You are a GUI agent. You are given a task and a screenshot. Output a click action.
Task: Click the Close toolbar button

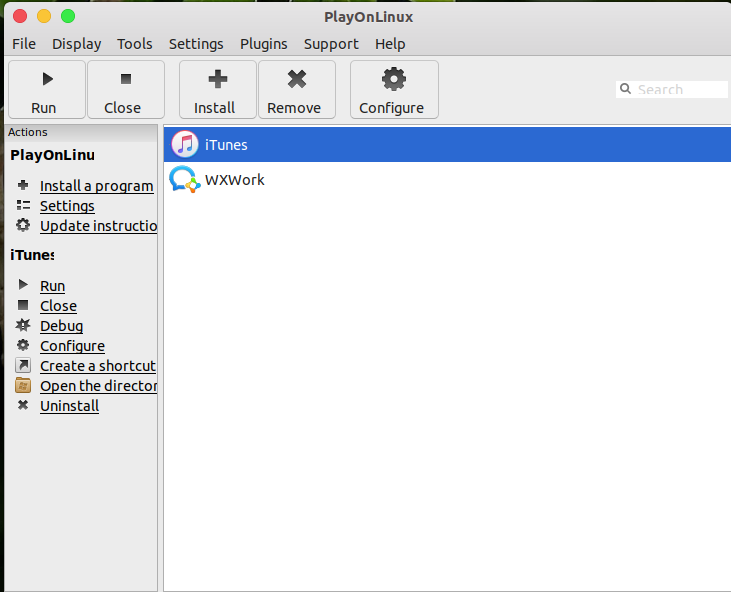click(x=126, y=89)
